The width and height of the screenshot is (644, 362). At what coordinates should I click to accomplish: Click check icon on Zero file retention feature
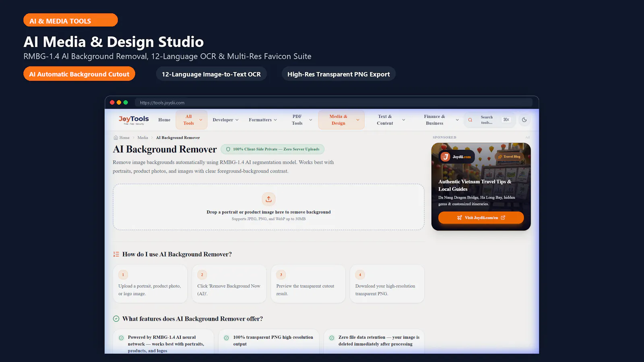tap(332, 338)
